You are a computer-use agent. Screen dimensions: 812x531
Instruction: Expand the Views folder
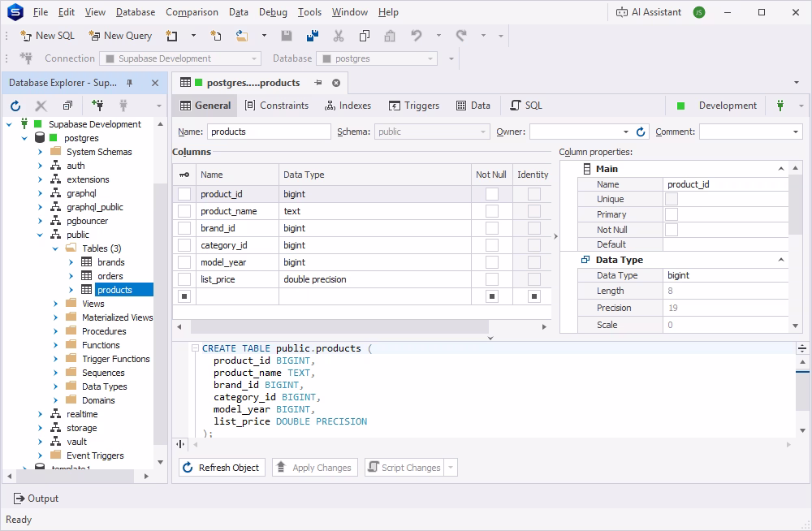click(55, 304)
